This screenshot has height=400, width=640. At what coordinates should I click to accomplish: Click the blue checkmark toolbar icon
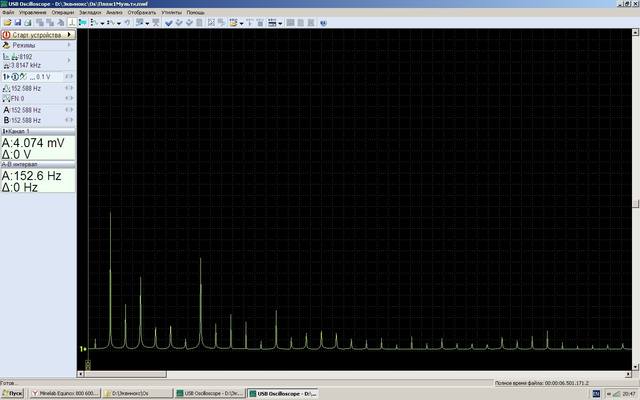coord(169,23)
